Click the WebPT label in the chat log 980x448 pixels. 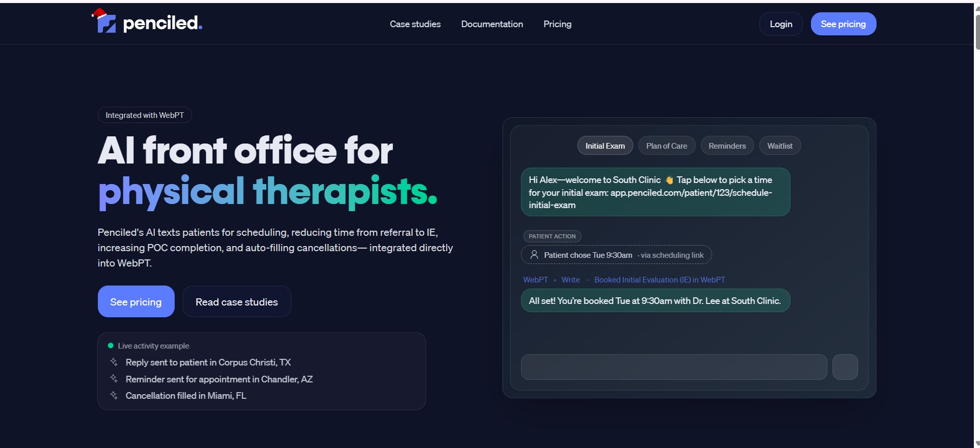535,279
